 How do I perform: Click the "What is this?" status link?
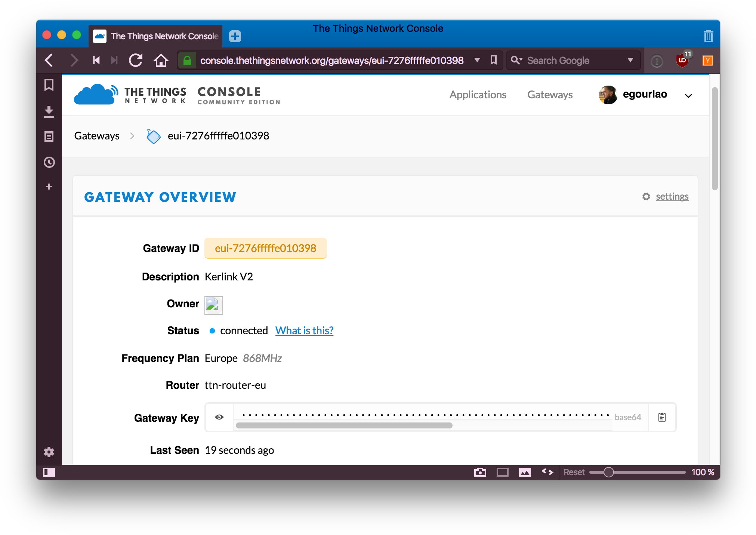[x=304, y=331]
